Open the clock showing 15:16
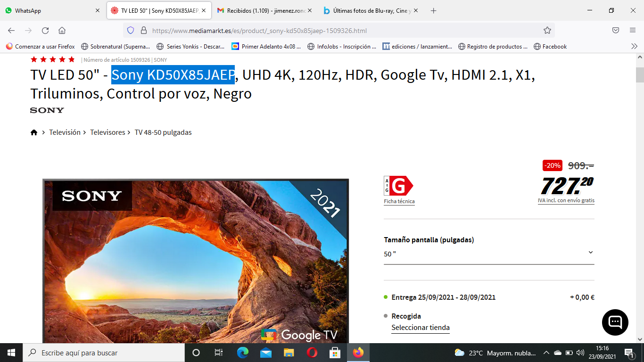The width and height of the screenshot is (644, 362). tap(602, 353)
